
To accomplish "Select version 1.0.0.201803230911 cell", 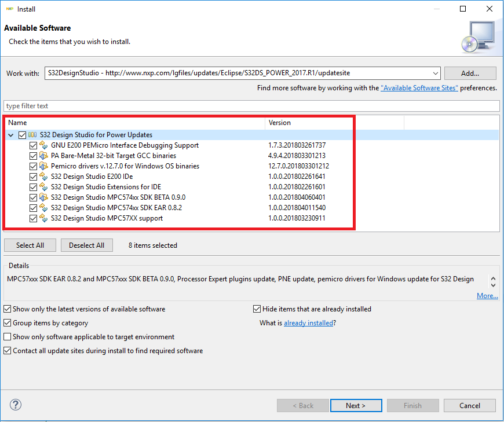I will tap(297, 218).
